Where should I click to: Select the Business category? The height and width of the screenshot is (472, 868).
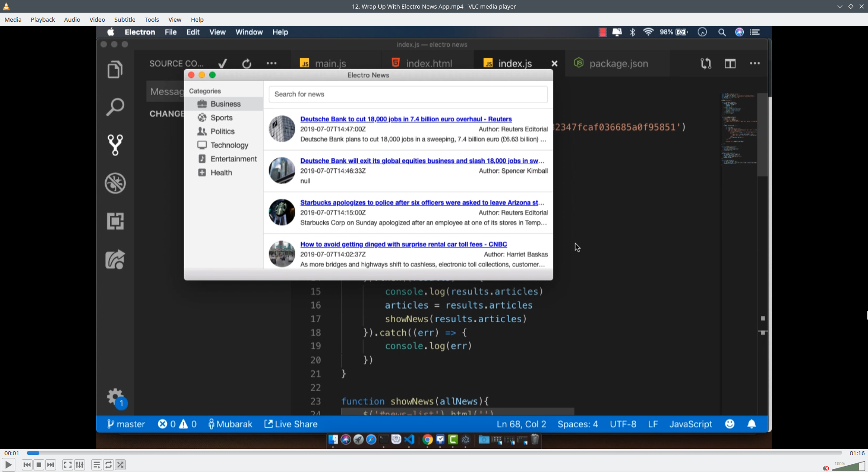224,104
